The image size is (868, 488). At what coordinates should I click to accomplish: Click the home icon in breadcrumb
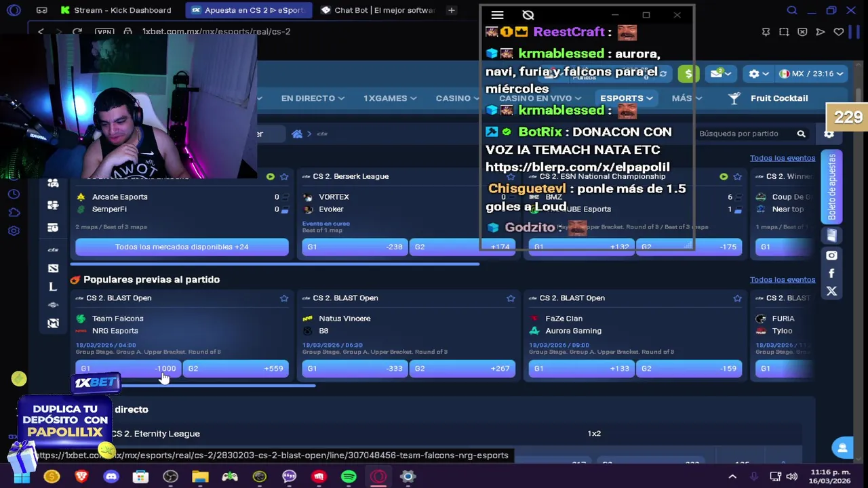point(296,134)
